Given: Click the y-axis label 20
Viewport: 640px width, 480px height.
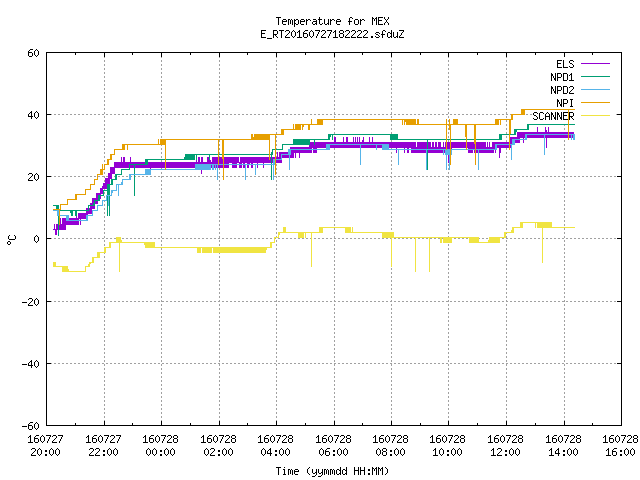Looking at the screenshot, I should pos(33,177).
